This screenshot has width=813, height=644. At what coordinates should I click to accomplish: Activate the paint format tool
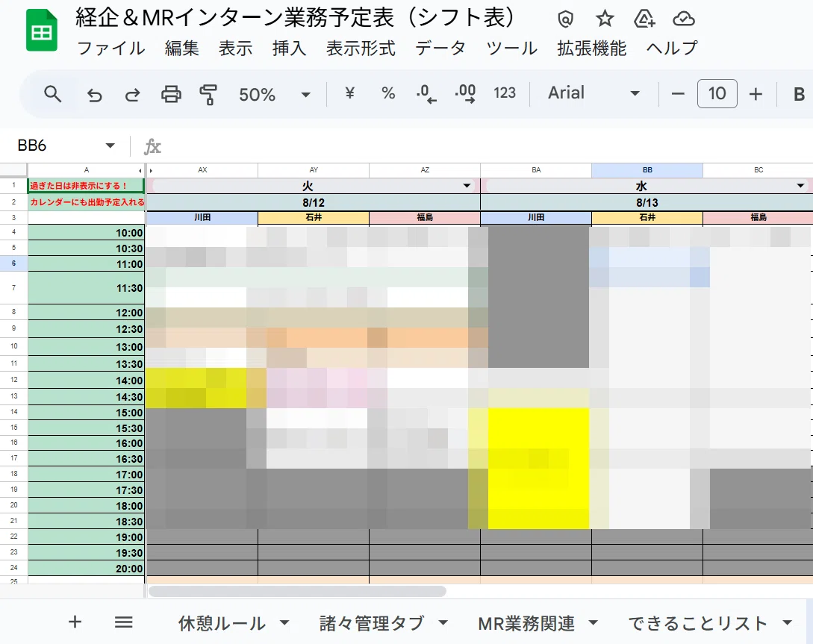(208, 94)
